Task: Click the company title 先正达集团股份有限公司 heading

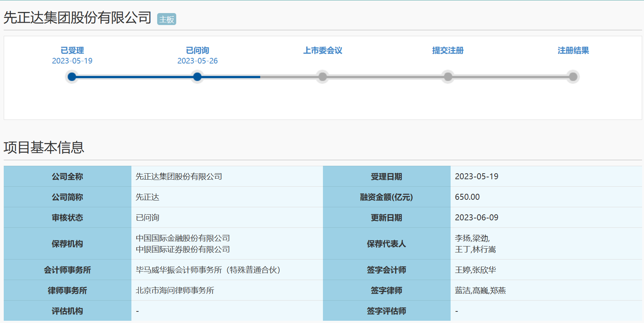Action: pos(77,18)
